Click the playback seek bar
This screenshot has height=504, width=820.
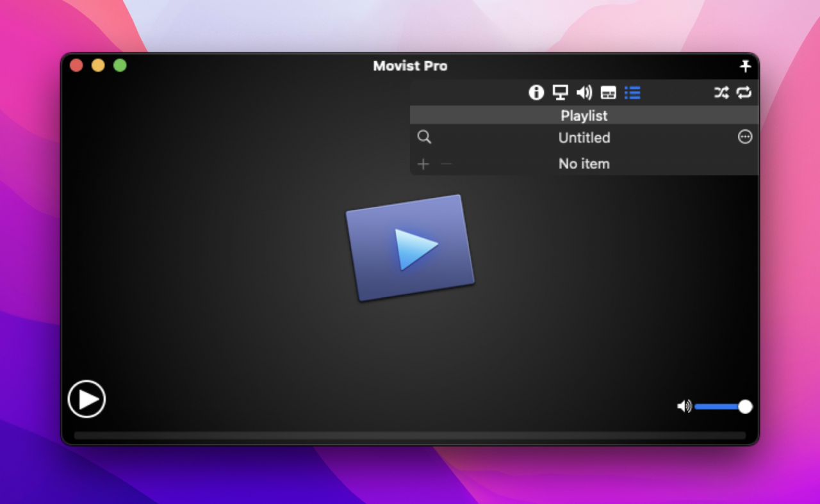(x=410, y=435)
